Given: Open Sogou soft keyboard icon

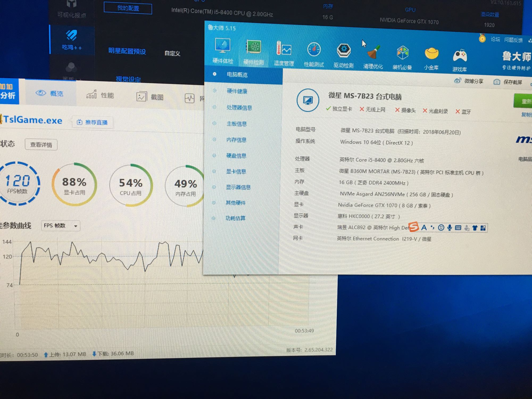Looking at the screenshot, I should click(458, 228).
